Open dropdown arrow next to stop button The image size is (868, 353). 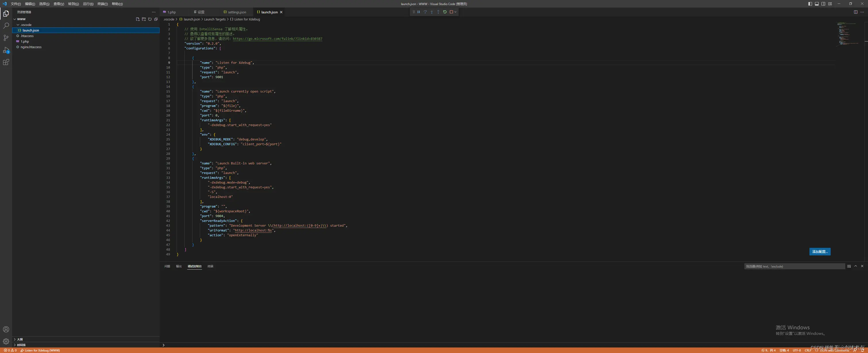pyautogui.click(x=456, y=12)
